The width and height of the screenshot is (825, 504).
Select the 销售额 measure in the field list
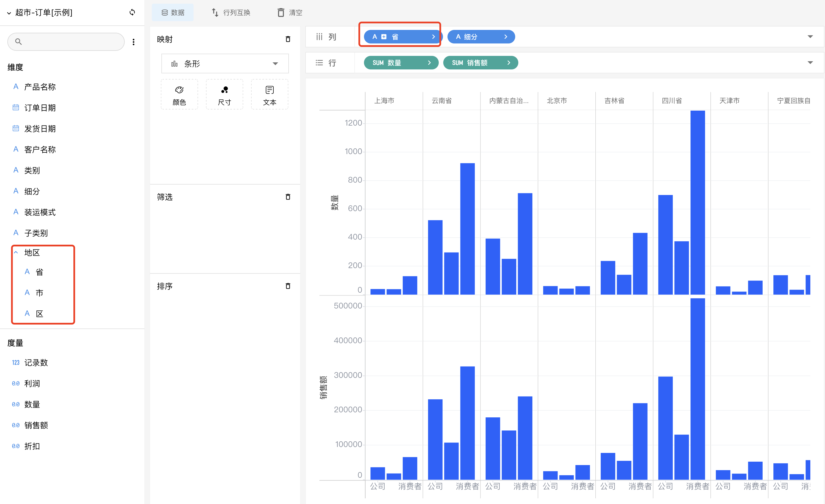coord(36,425)
